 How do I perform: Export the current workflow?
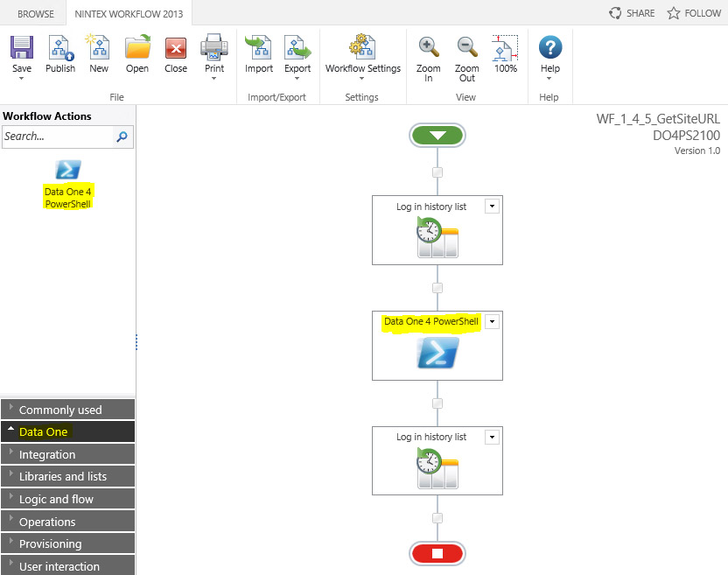pos(297,51)
